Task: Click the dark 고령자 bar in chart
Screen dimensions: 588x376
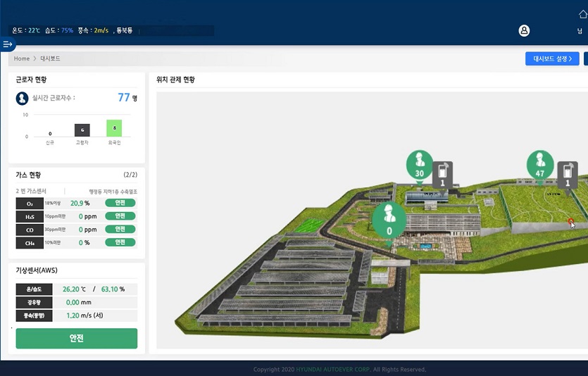Action: [x=82, y=130]
